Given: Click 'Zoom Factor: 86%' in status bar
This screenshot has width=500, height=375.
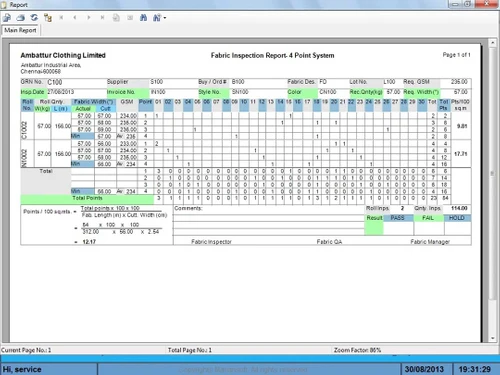Looking at the screenshot, I should 357,350.
